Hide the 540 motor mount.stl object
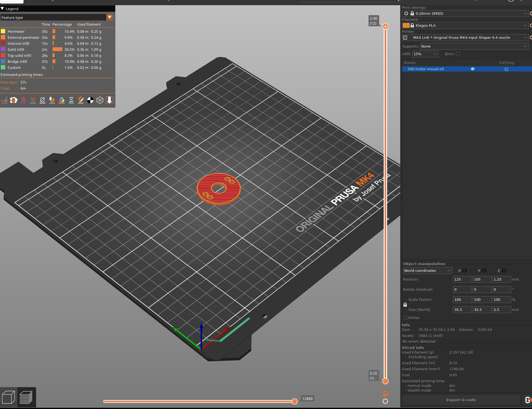This screenshot has width=532, height=409. [472, 69]
